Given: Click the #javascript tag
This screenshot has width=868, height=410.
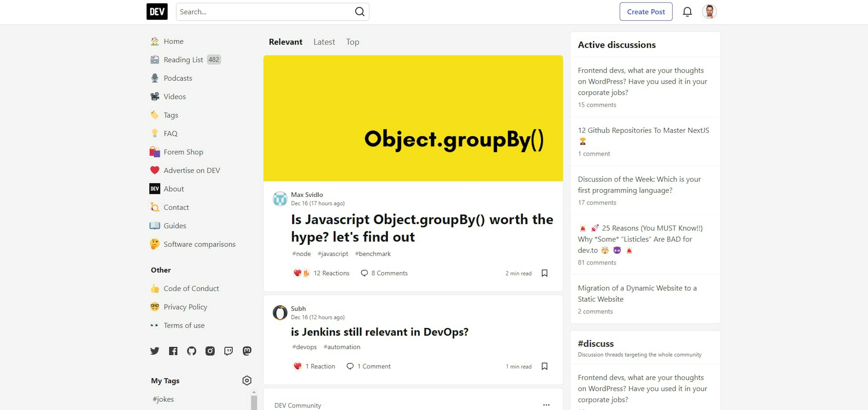Looking at the screenshot, I should click(333, 254).
